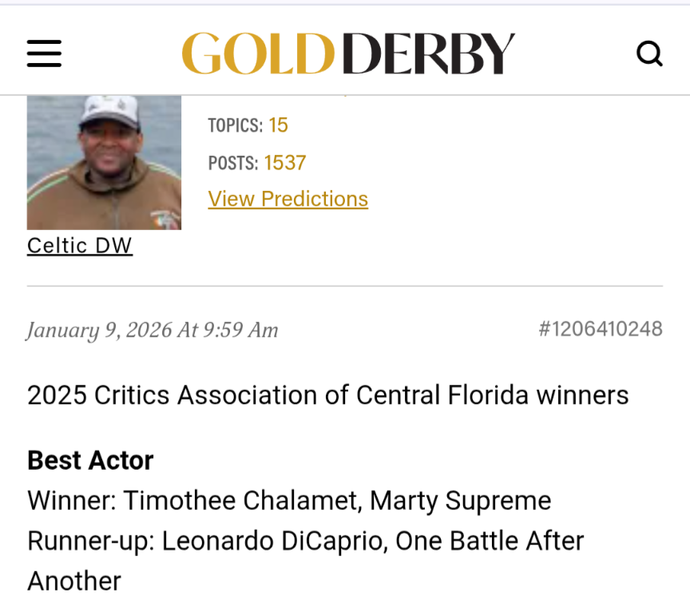Open the View Predictions link
Screen dimensions: 690x616
(287, 199)
